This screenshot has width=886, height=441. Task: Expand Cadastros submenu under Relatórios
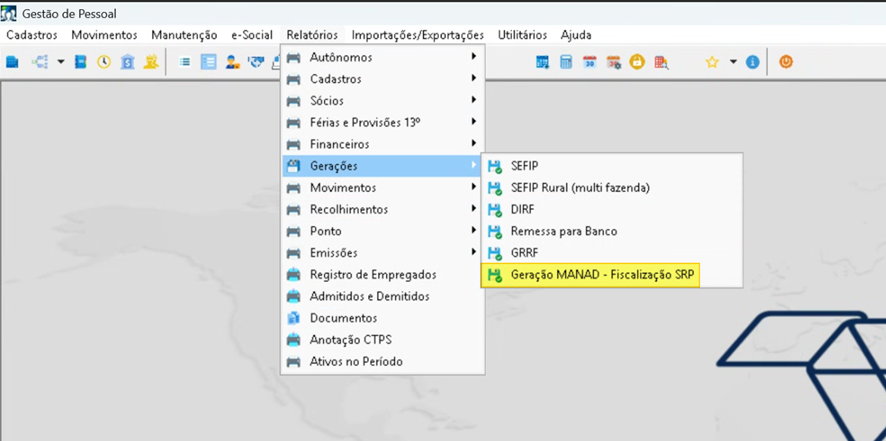(383, 79)
